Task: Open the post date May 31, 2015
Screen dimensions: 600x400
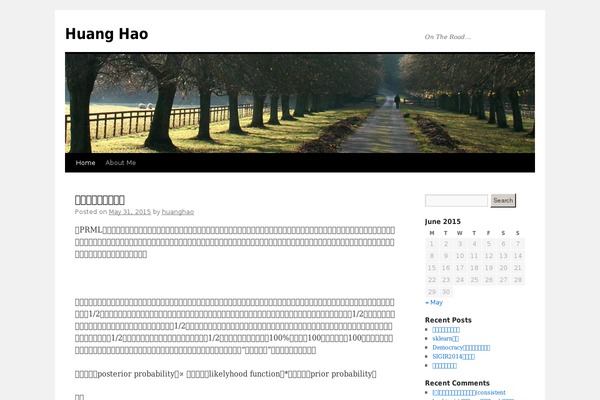Action: click(x=130, y=212)
